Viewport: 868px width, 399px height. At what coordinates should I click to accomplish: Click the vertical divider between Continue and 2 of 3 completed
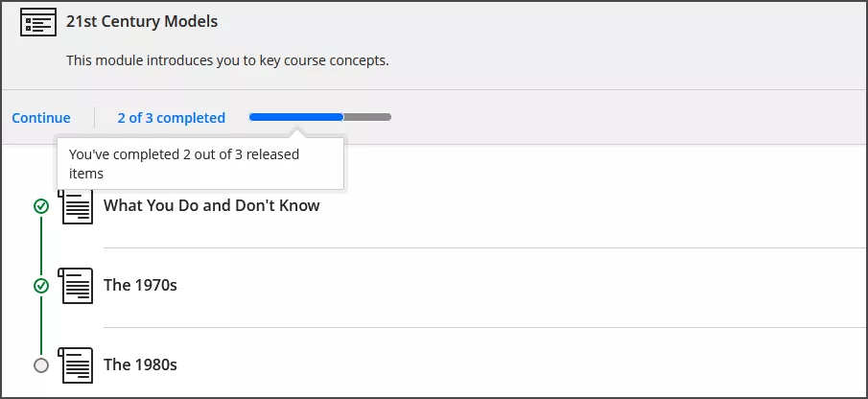pyautogui.click(x=94, y=117)
